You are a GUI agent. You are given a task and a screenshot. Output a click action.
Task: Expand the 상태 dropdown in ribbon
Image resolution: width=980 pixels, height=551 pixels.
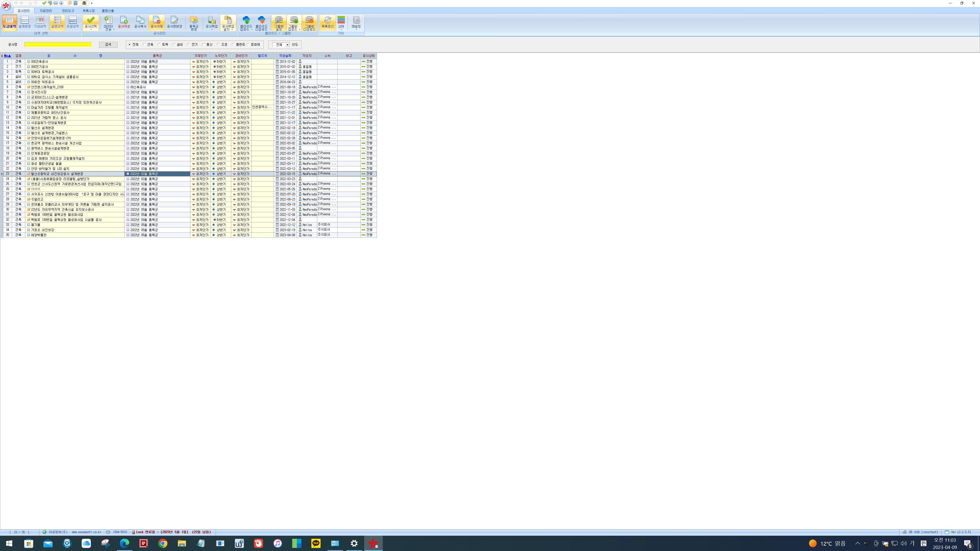341,30
